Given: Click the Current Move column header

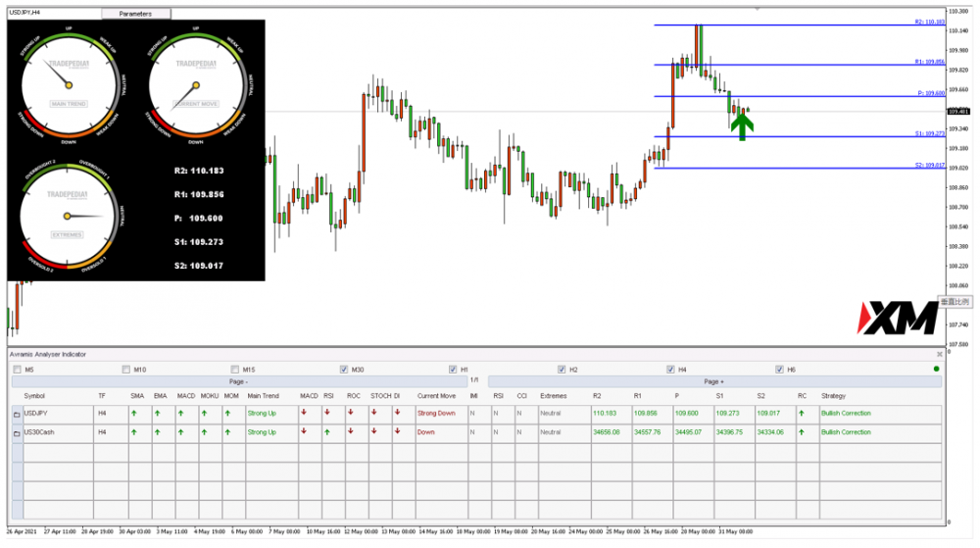Looking at the screenshot, I should click(x=436, y=396).
